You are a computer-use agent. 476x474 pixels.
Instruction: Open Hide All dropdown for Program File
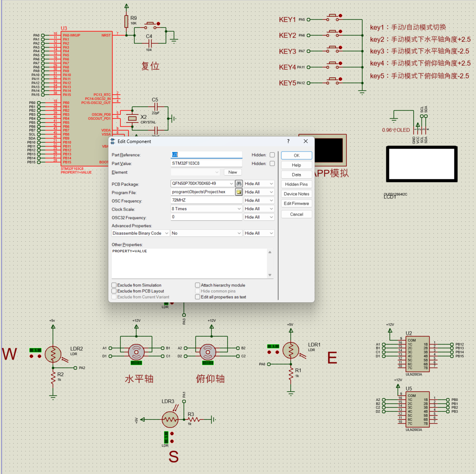[259, 192]
